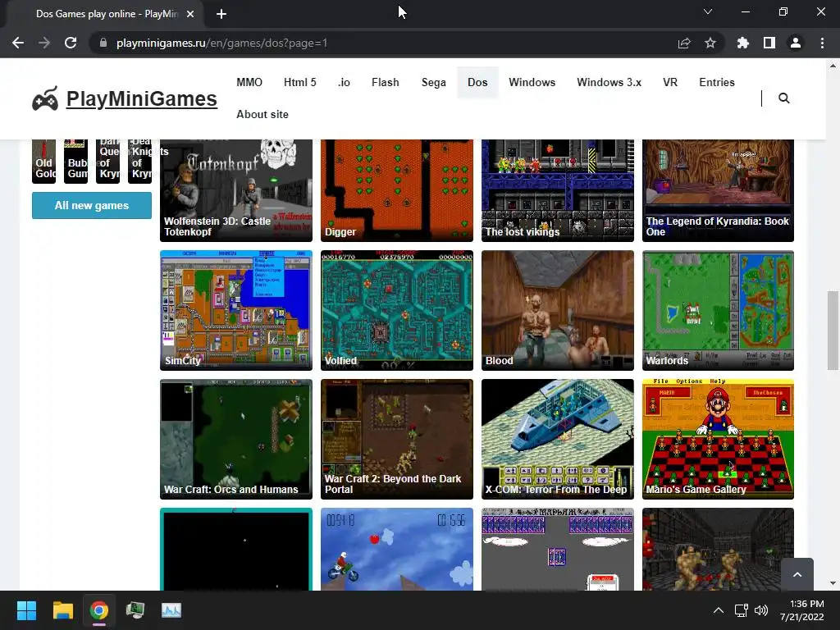Image resolution: width=840 pixels, height=630 pixels.
Task: Show hidden system tray icons chevron
Action: 719,610
